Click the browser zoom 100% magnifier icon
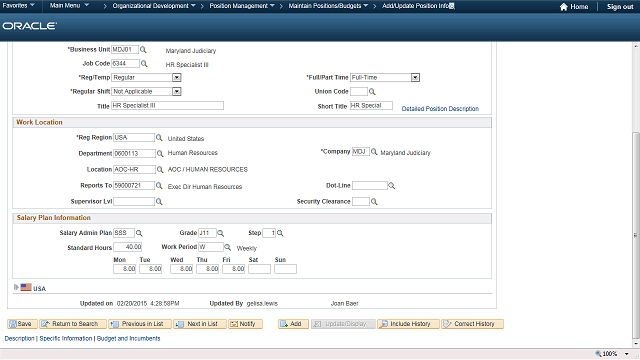 click(x=598, y=353)
